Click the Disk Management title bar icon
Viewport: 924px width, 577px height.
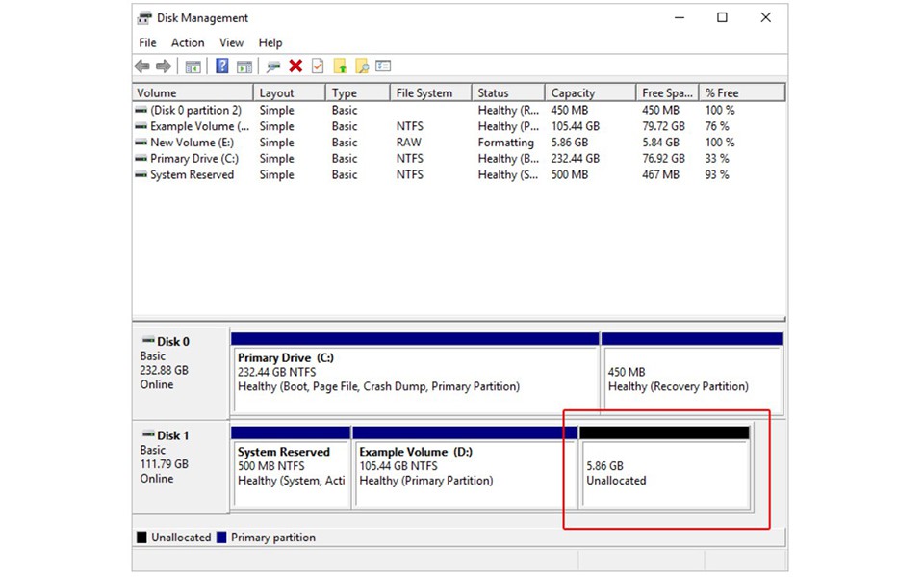pos(144,18)
